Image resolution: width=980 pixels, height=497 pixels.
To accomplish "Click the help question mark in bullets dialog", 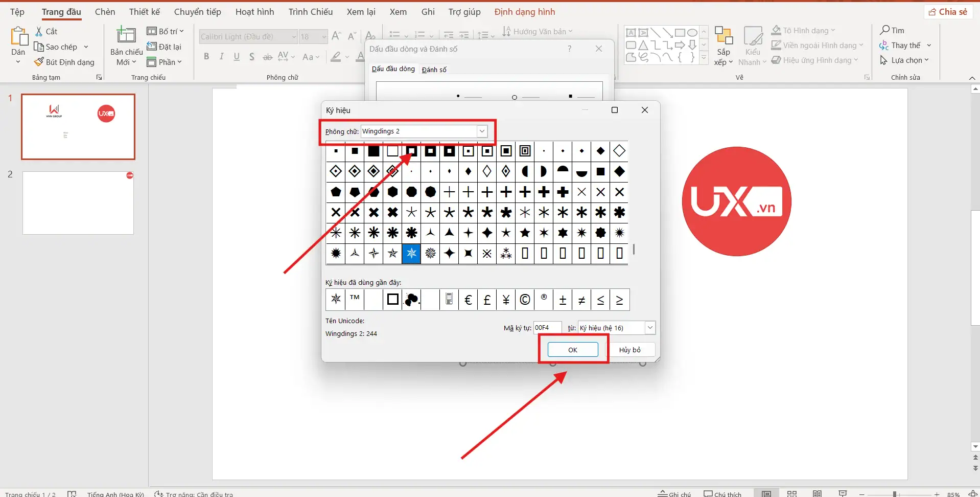I will click(x=570, y=49).
